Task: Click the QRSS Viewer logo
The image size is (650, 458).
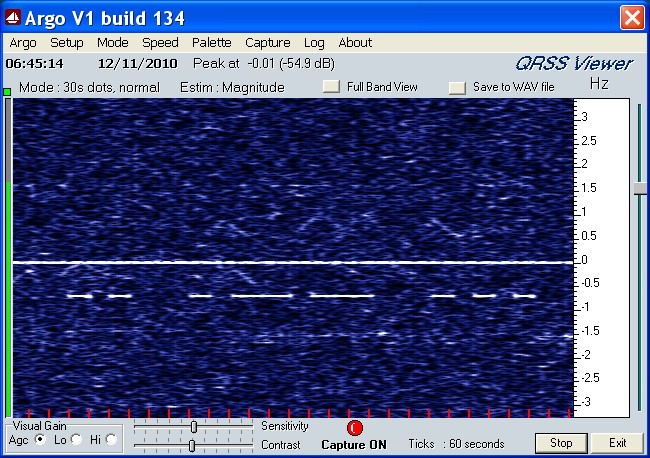Action: [x=574, y=63]
